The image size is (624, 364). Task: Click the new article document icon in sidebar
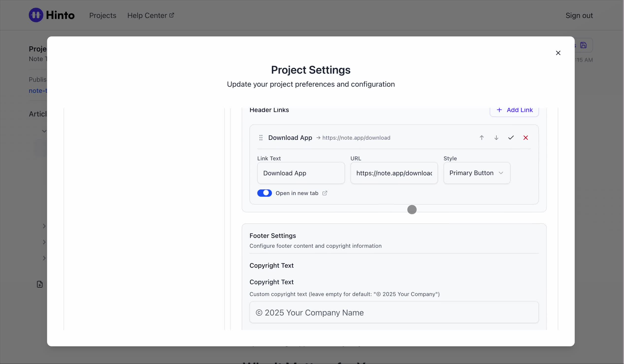tap(40, 284)
